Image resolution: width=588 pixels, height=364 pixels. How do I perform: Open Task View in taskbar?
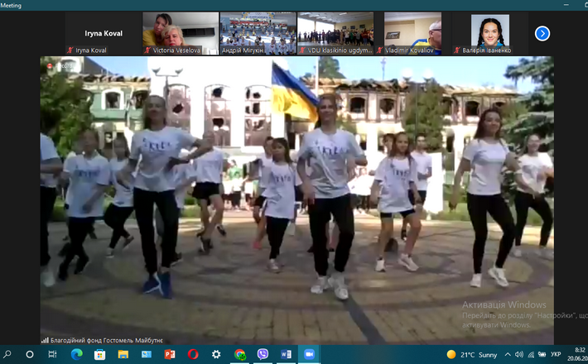tap(52, 354)
